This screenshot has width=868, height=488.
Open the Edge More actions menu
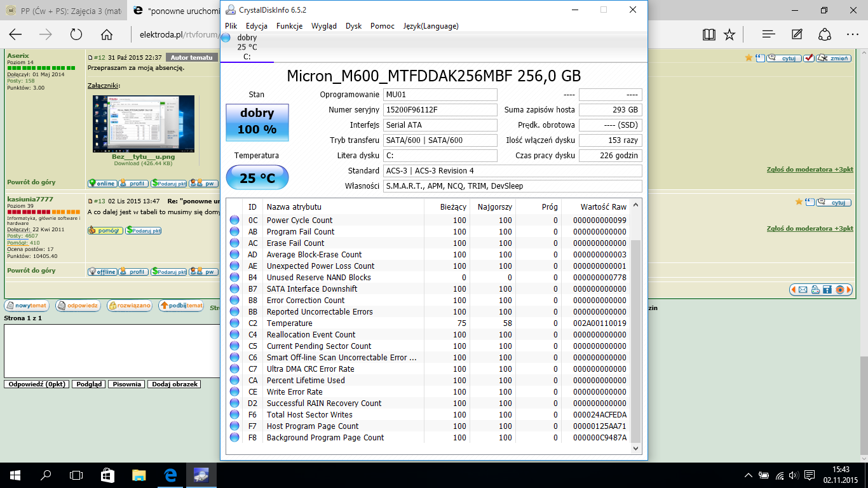coord(852,34)
